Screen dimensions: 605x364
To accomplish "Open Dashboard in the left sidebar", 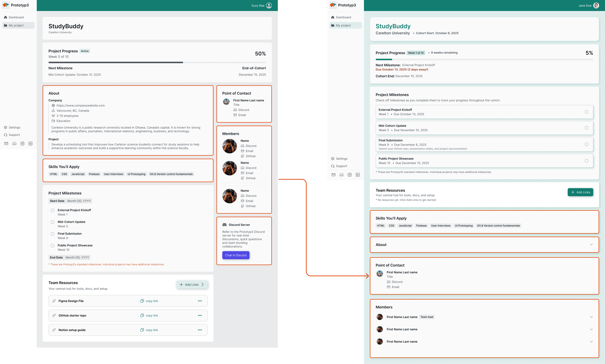I will pyautogui.click(x=16, y=17).
